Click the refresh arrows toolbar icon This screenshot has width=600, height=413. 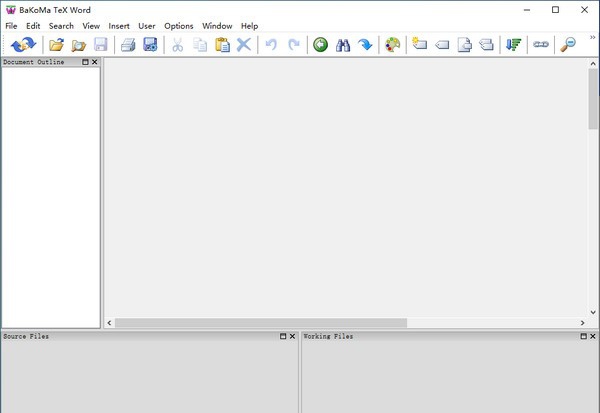tap(23, 45)
